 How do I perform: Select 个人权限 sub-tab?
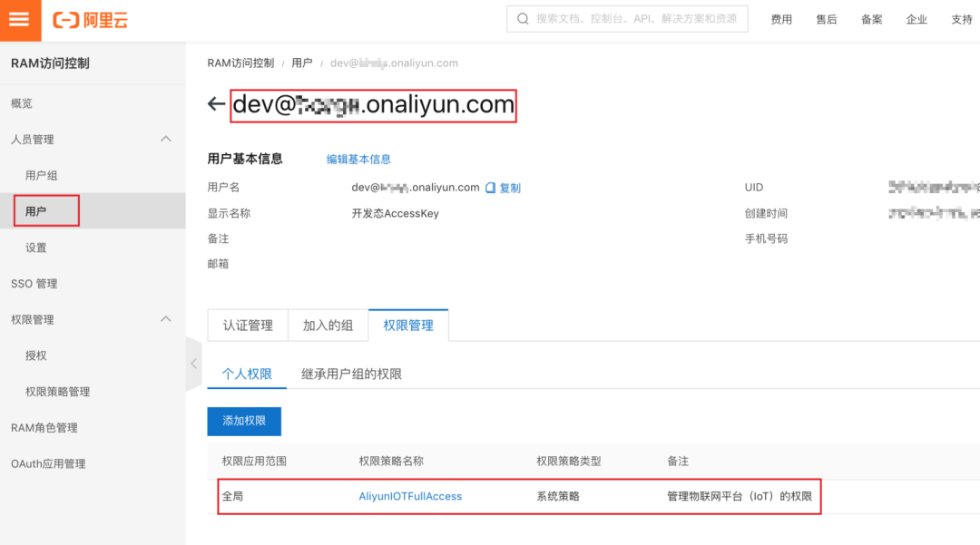[x=247, y=374]
